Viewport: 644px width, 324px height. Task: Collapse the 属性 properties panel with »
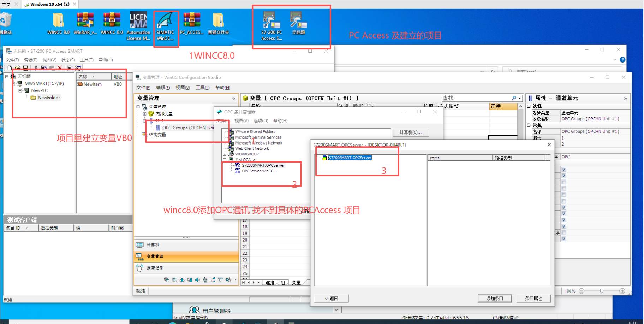pos(625,98)
